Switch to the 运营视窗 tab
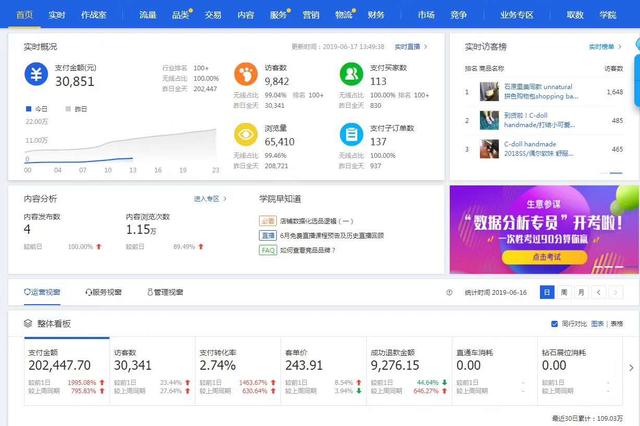640x426 pixels. pos(42,292)
